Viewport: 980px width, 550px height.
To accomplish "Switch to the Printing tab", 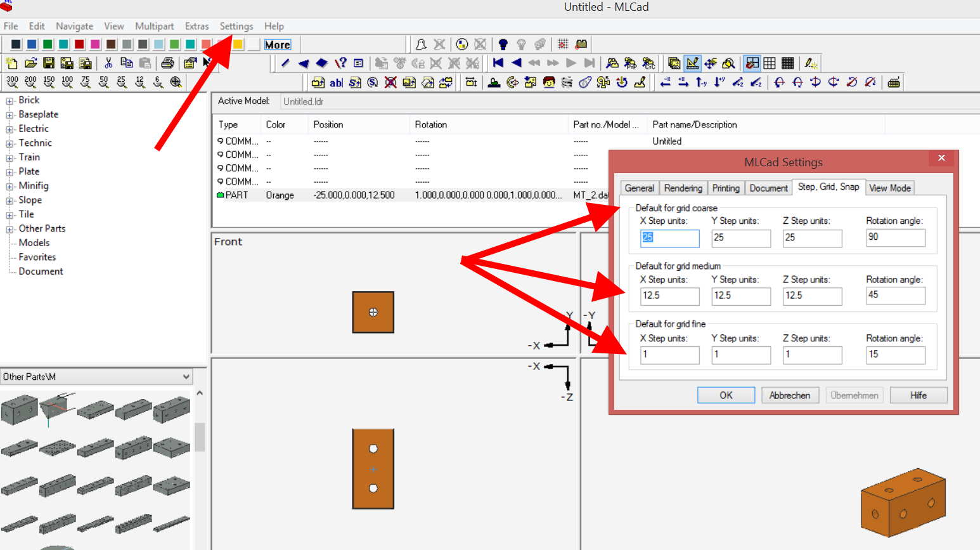I will click(x=726, y=188).
